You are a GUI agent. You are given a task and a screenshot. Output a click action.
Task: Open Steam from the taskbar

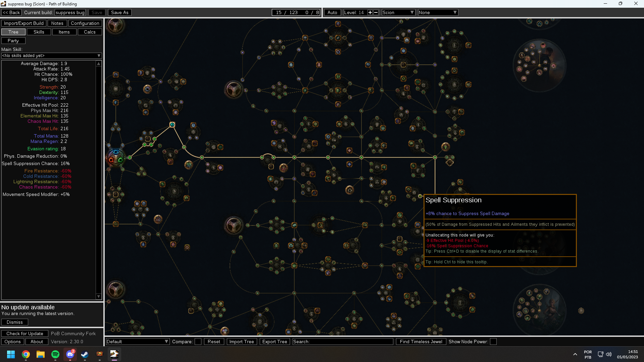[85, 354]
